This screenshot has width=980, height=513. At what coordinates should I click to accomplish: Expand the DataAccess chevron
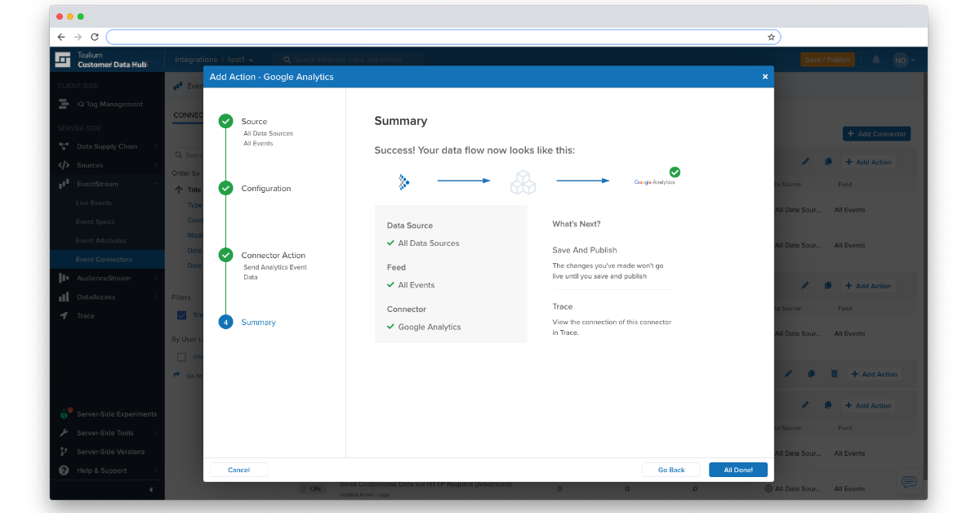155,297
